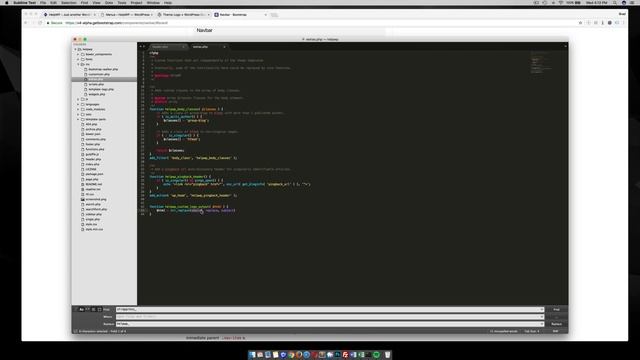Expand the bower_components folder
Screen dimensions: 640x360
click(x=78, y=54)
